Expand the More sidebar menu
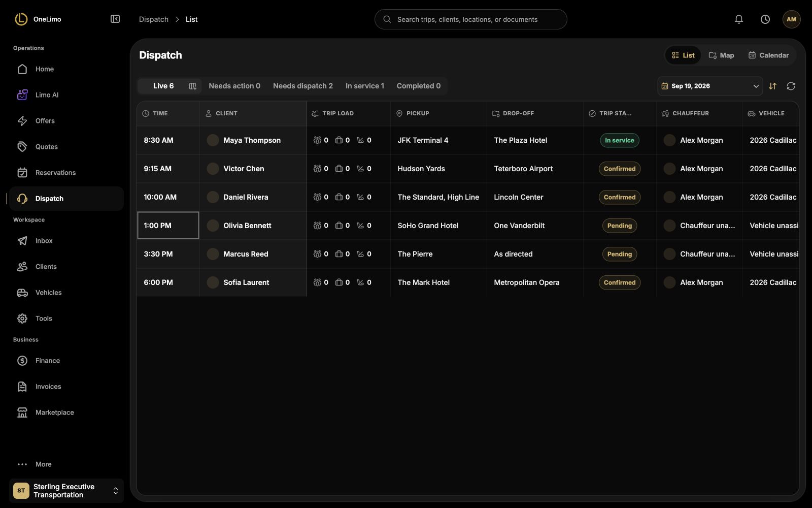Viewport: 812px width, 508px height. (66, 464)
